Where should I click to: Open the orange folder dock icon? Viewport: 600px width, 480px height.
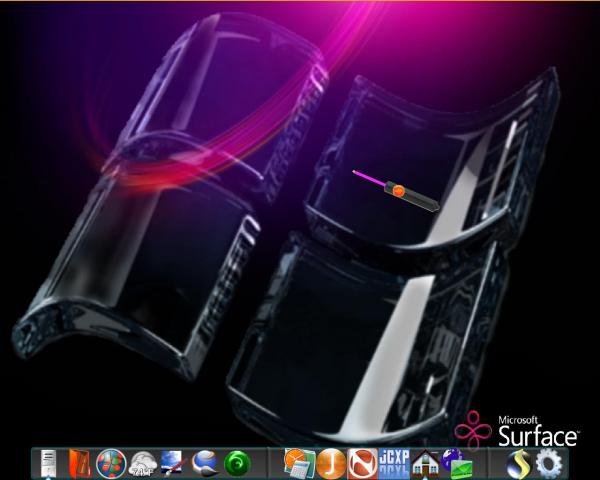coord(79,463)
